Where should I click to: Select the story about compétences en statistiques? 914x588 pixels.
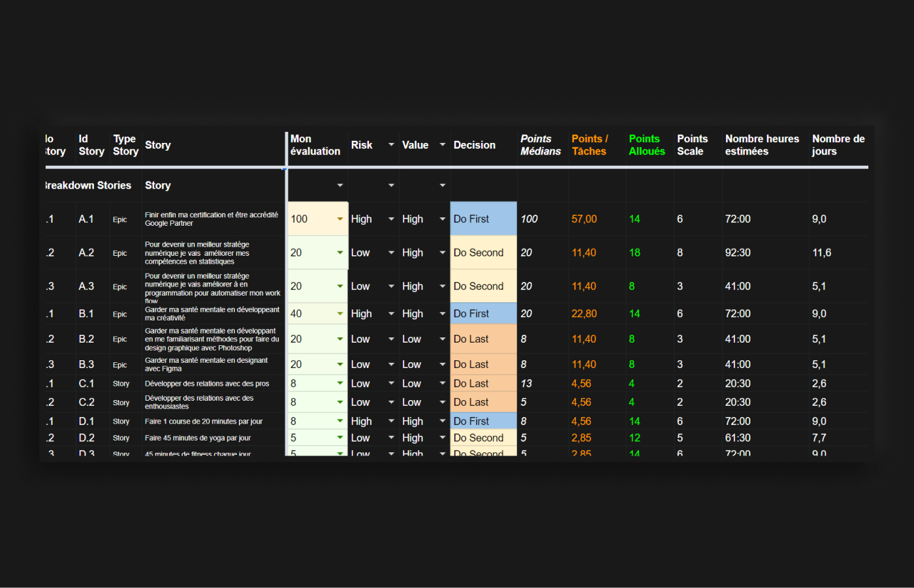[197, 253]
